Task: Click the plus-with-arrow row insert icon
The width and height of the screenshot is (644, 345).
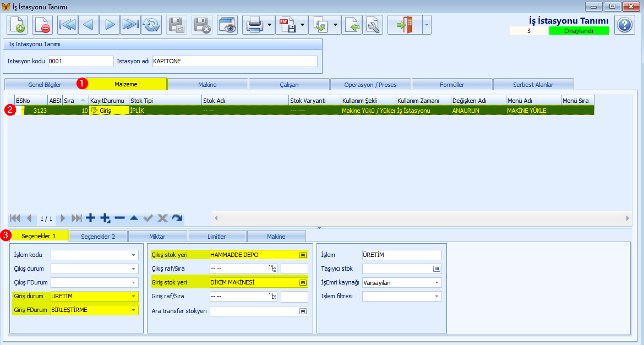Action: (105, 218)
